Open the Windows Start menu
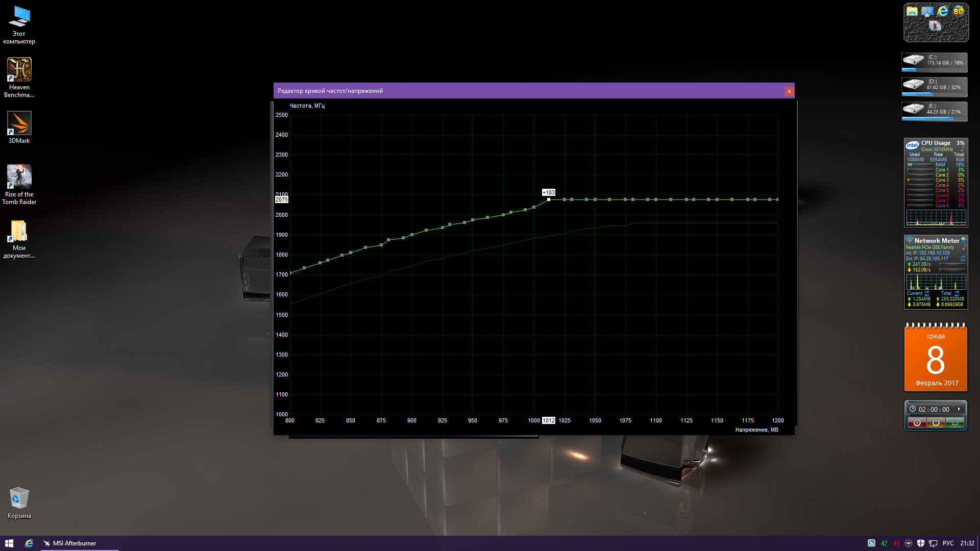Viewport: 980px width, 551px height. 9,543
